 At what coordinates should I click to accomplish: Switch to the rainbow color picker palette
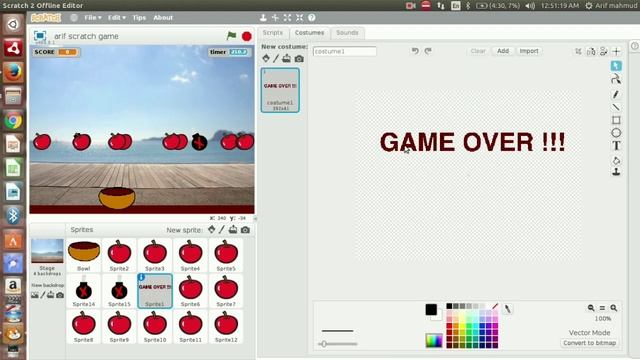(433, 340)
